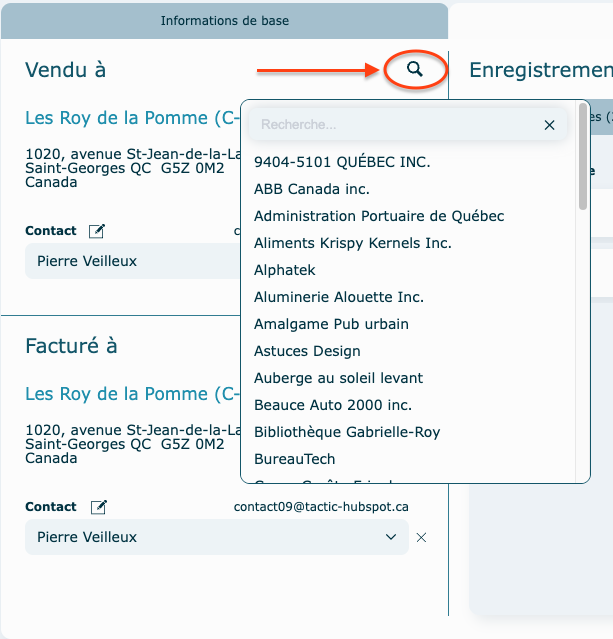Open Les Roy de la Pomme link in Facturé à
The image size is (613, 639).
130,394
